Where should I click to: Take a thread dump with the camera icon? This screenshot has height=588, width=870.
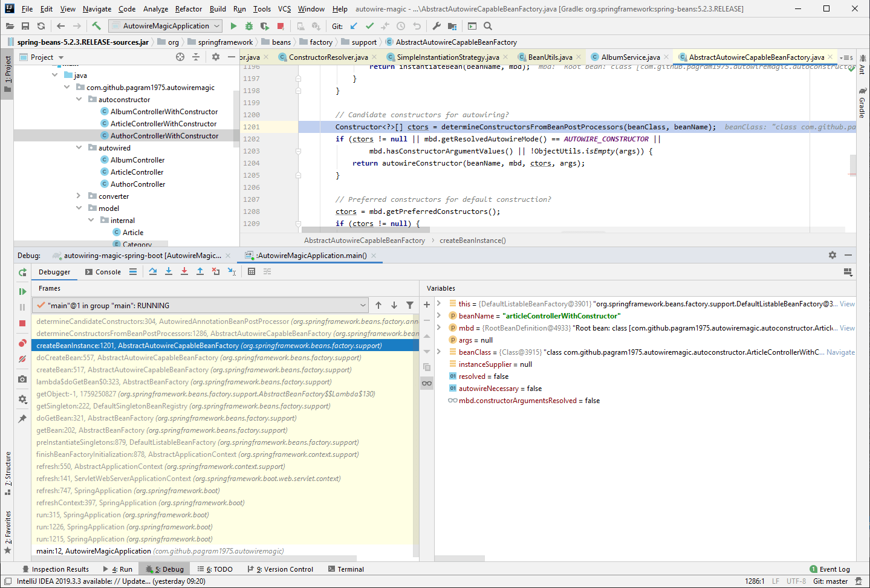point(22,379)
